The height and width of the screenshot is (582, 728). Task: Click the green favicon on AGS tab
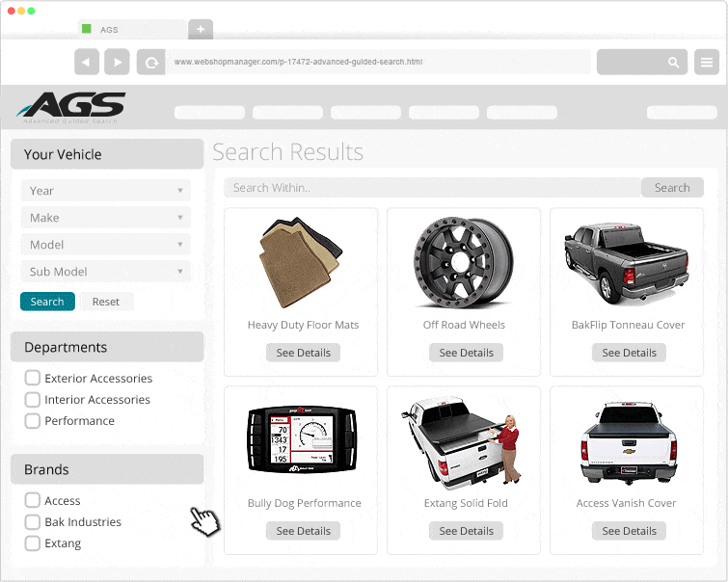pyautogui.click(x=87, y=30)
